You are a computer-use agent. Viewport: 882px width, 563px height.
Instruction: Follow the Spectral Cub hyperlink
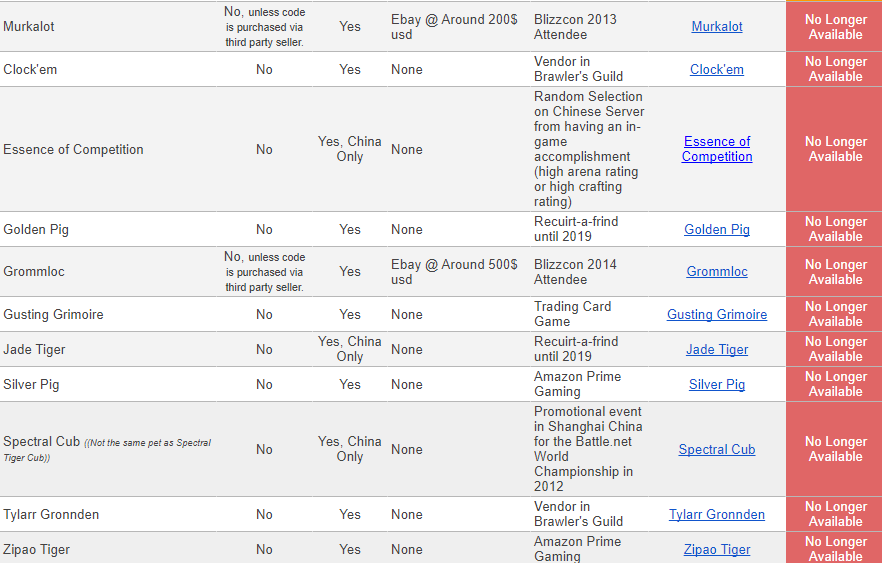point(716,450)
